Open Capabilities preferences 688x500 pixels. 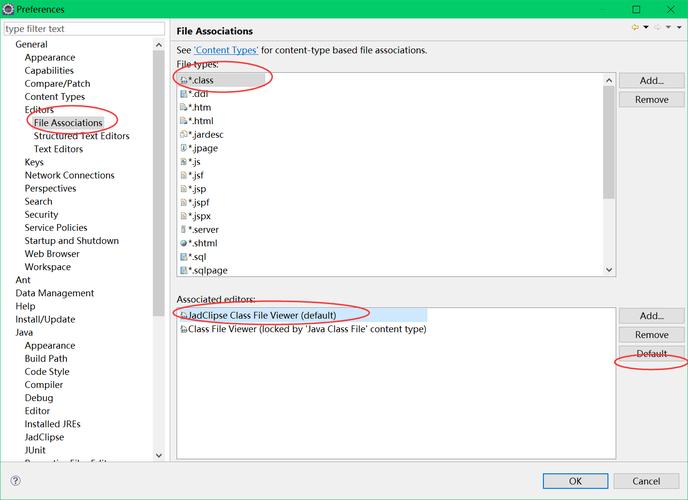tap(49, 71)
